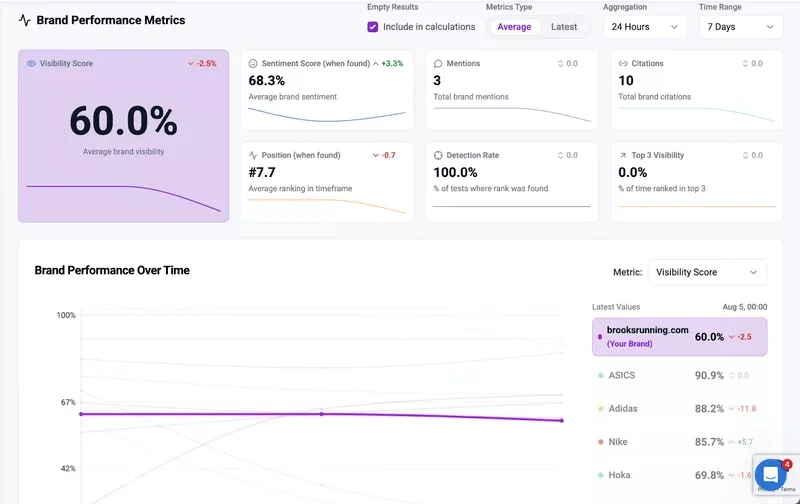This screenshot has width=800, height=504.
Task: Click the Mentions speech bubble icon
Action: coord(438,63)
